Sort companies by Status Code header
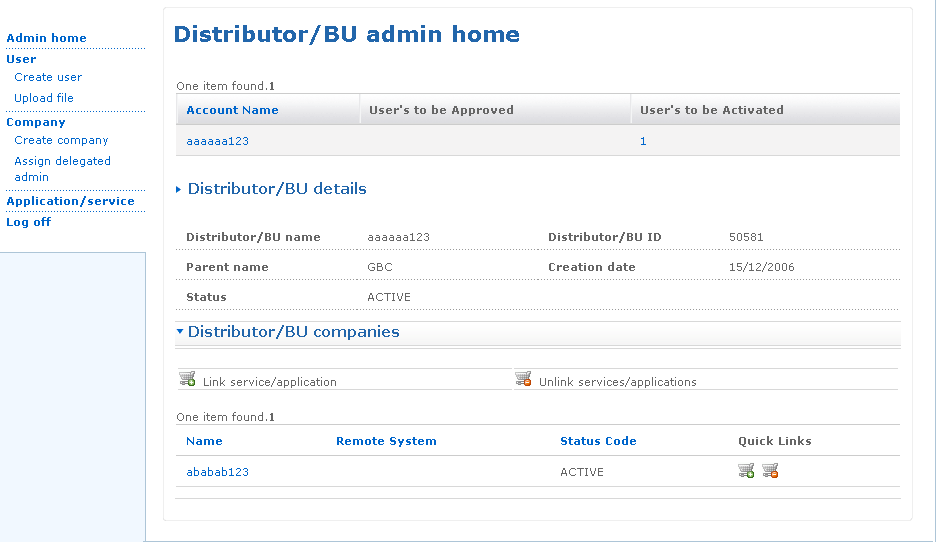 598,441
